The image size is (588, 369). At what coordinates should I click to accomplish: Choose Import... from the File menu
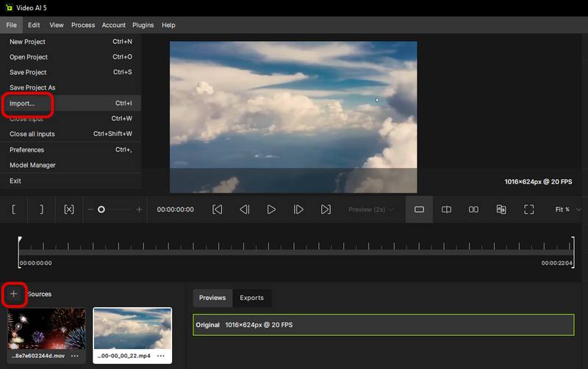point(22,104)
